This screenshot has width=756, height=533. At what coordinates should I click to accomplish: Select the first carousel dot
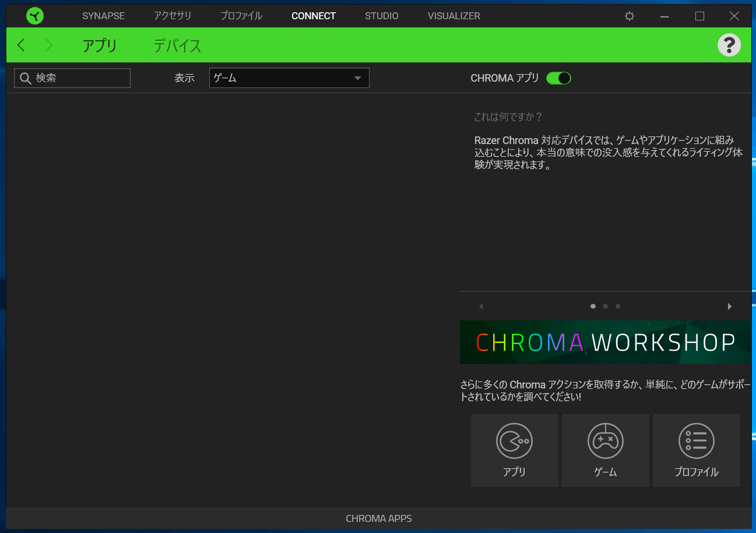pyautogui.click(x=593, y=306)
